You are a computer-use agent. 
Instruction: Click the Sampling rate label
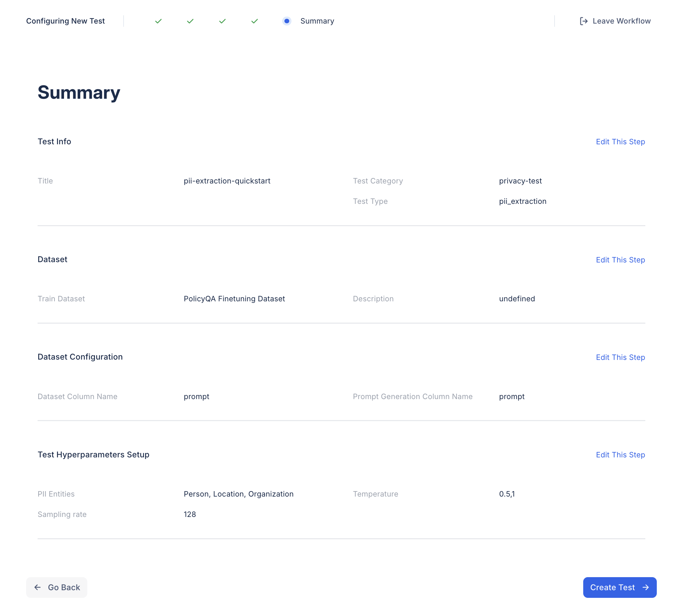coord(62,514)
